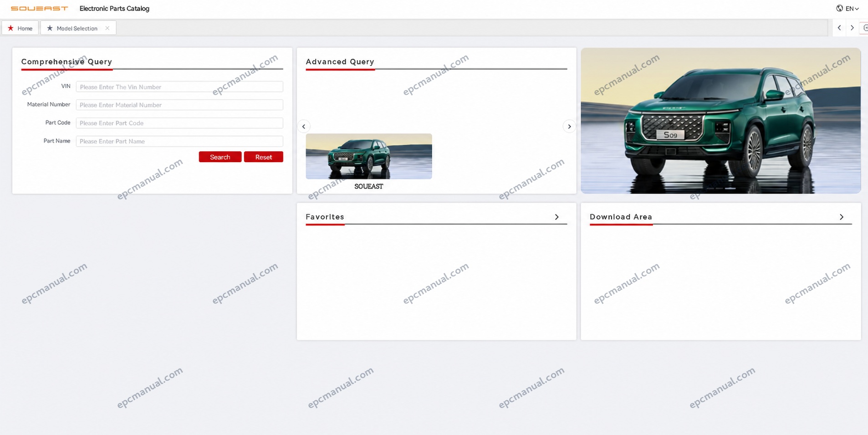Click the VIN label

[66, 86]
